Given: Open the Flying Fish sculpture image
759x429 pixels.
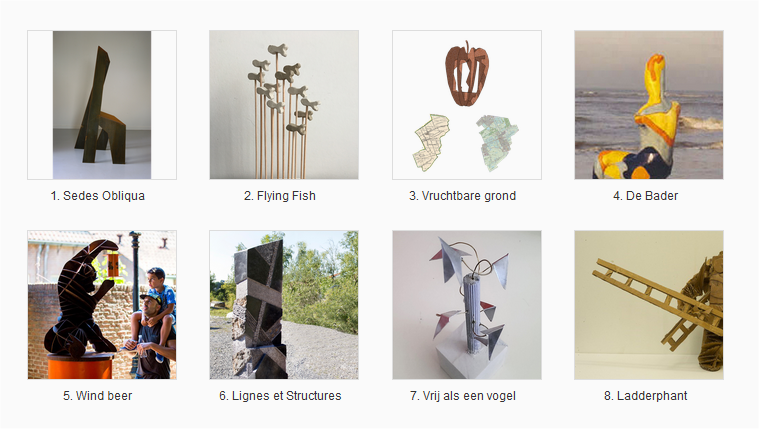Looking at the screenshot, I should (x=284, y=105).
